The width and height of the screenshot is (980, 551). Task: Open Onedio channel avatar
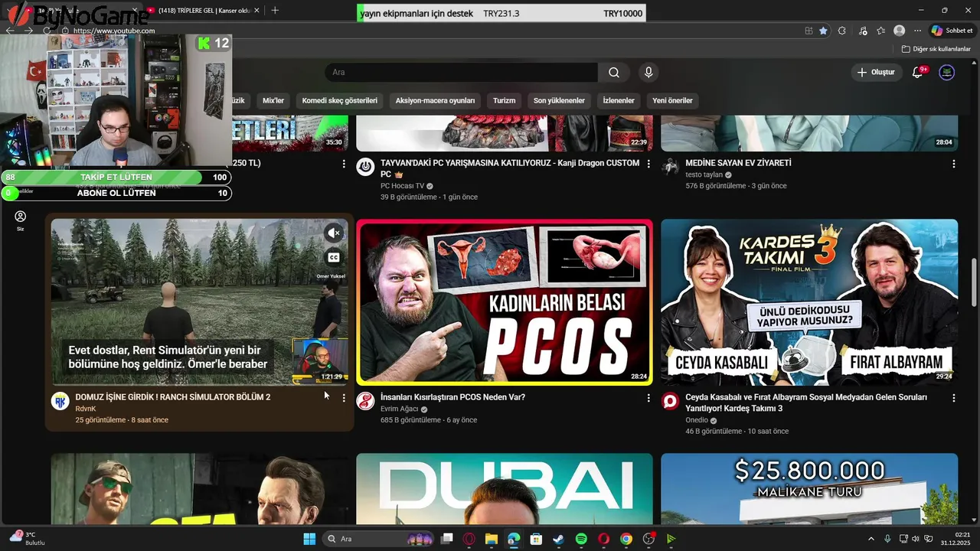(x=671, y=401)
